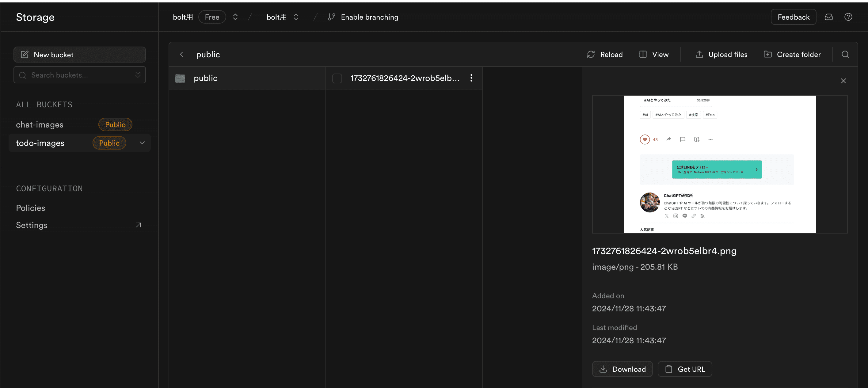Click the inbox notifications icon
Image resolution: width=868 pixels, height=388 pixels.
click(x=828, y=17)
